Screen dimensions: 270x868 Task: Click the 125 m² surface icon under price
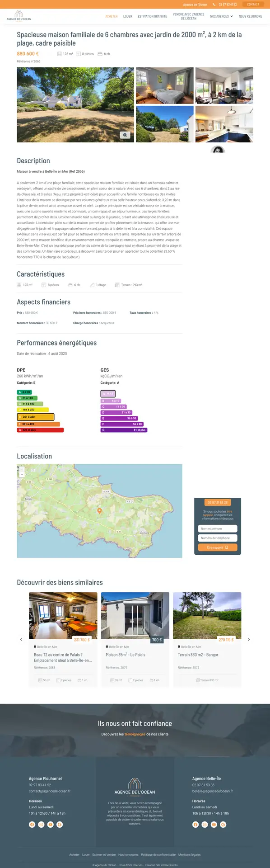[x=59, y=54]
